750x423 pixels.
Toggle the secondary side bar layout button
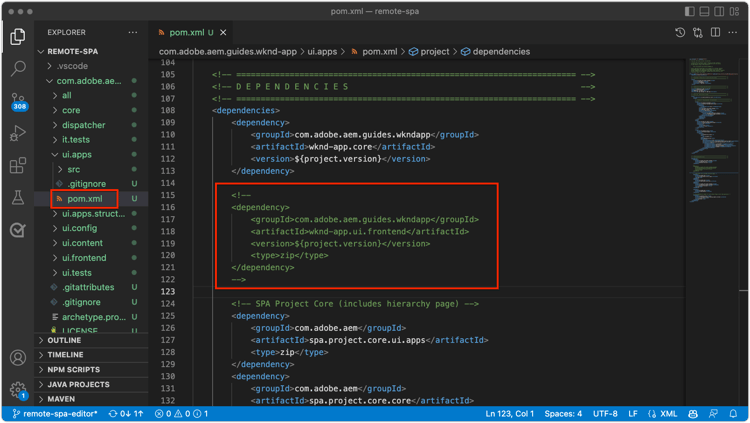pyautogui.click(x=720, y=12)
